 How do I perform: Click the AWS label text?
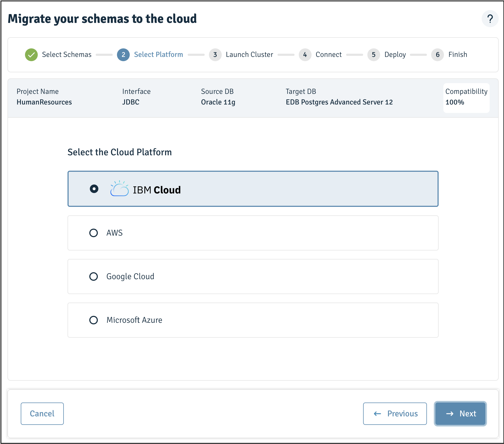pyautogui.click(x=115, y=233)
